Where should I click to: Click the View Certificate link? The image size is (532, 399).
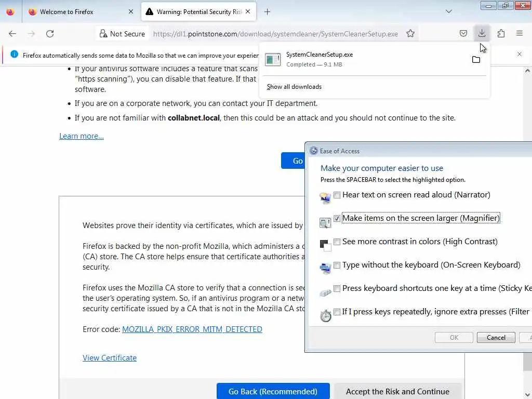click(x=110, y=358)
